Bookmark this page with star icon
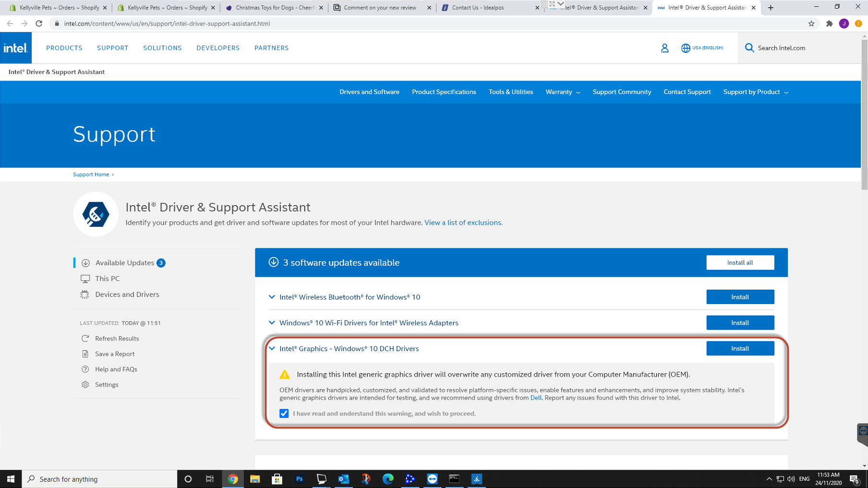The image size is (868, 488). 811,24
